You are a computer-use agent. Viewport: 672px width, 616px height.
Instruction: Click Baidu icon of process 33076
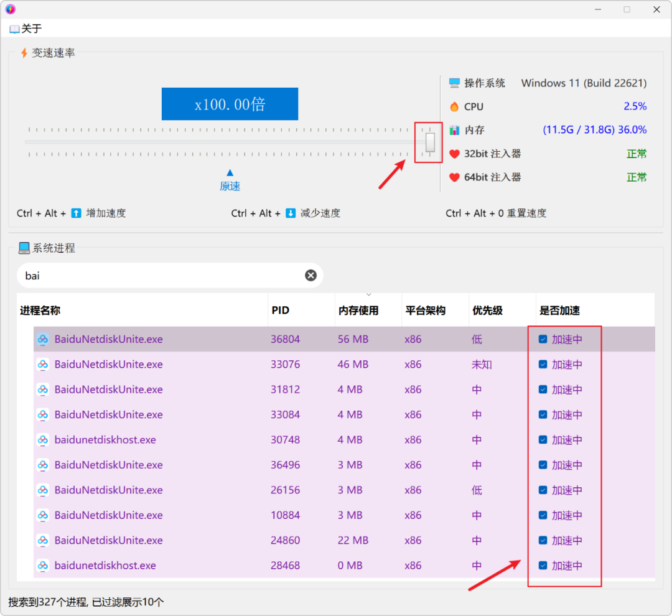[x=43, y=365]
